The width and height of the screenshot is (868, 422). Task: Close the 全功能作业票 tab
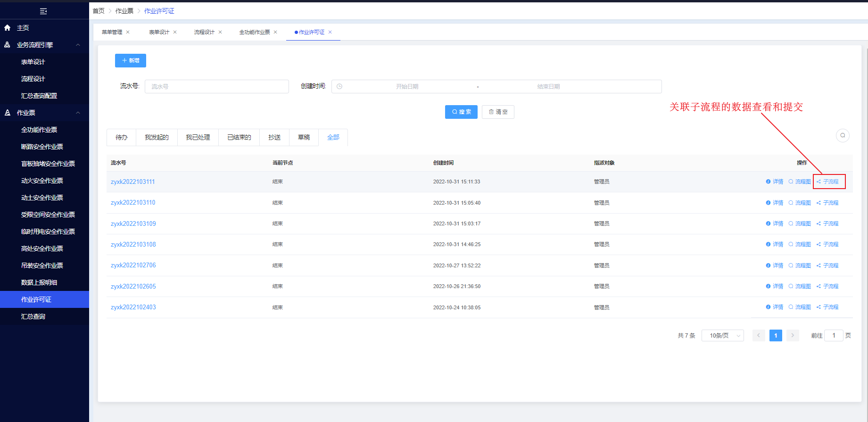[275, 32]
